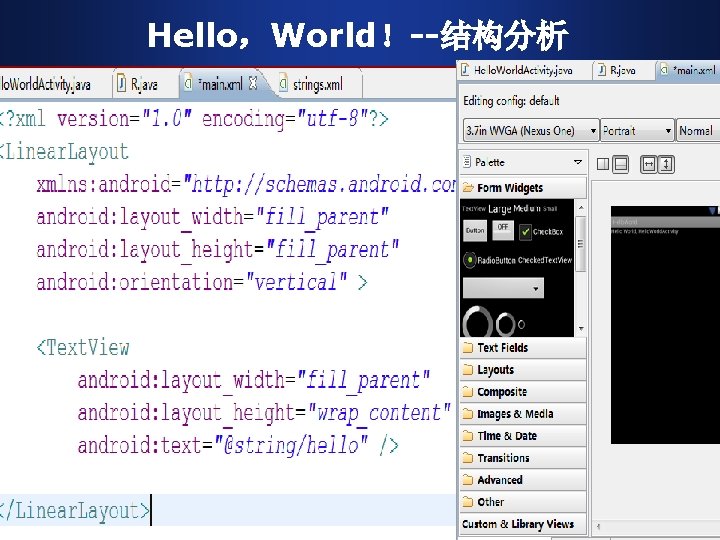This screenshot has height=540, width=720.
Task: Open HelloWorldActivity.java tab in left editor
Action: pyautogui.click(x=45, y=84)
